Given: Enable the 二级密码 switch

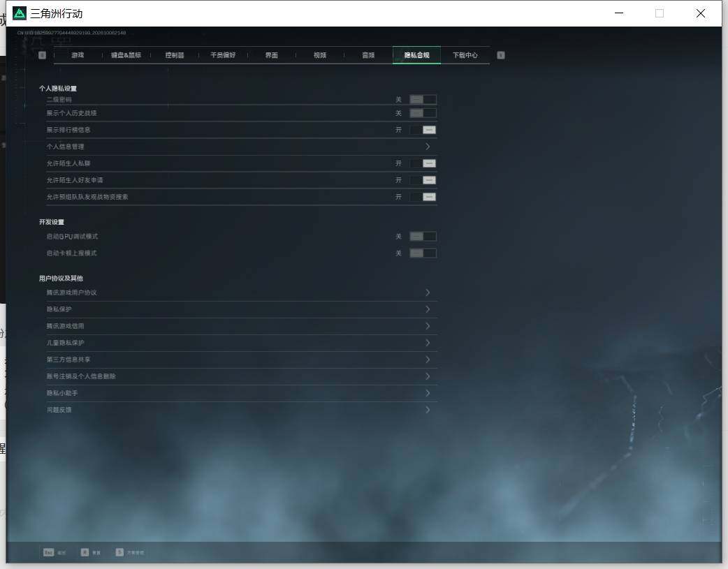Looking at the screenshot, I should (423, 99).
